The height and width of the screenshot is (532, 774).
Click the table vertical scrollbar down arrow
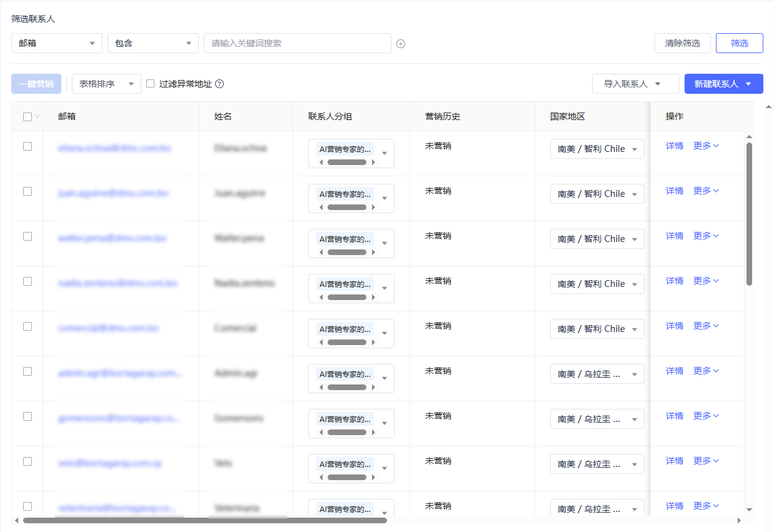coord(749,509)
